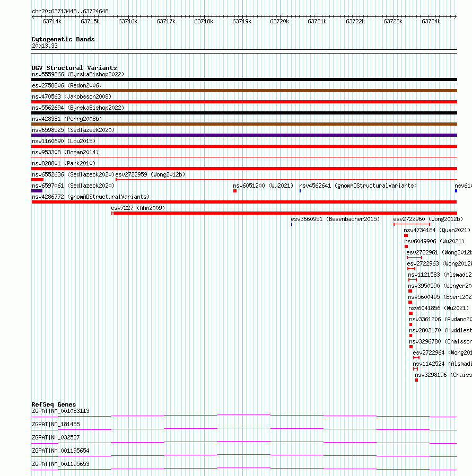Click the black nsv5559866 variant bar

[244, 80]
